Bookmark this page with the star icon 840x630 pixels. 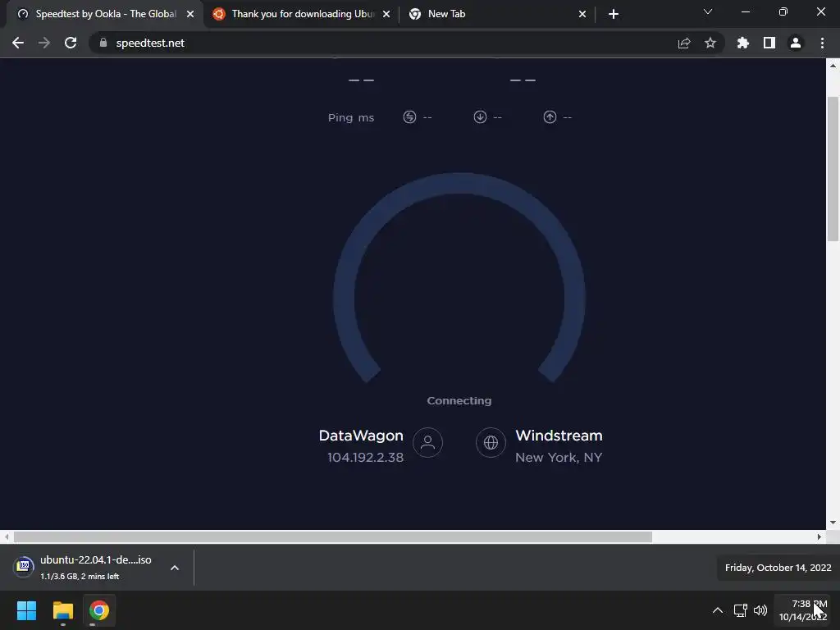coord(710,43)
